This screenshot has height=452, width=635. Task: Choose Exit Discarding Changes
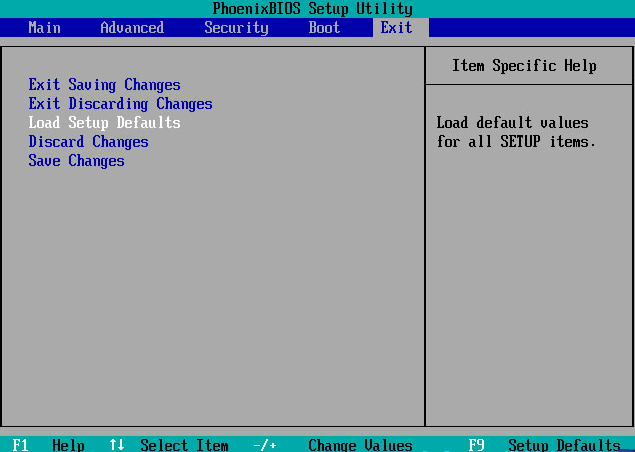pos(120,104)
